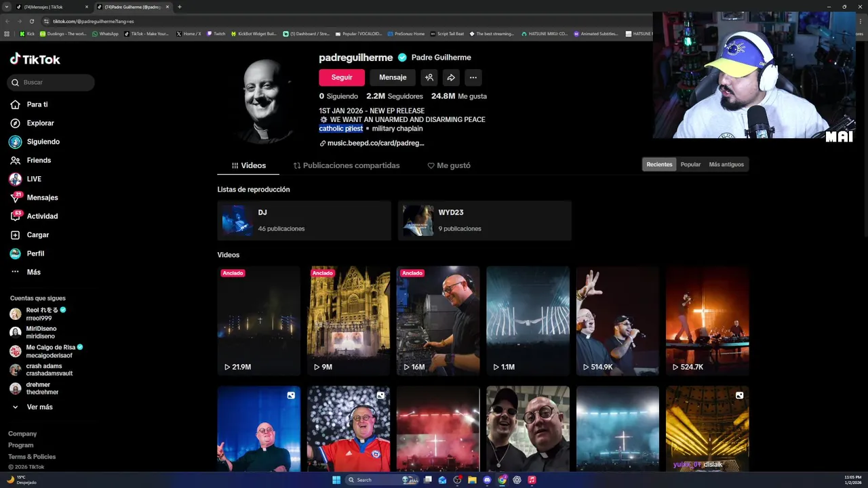Screen dimensions: 868x488
Task: Open the music.beepd.co profile link
Action: pos(372,143)
